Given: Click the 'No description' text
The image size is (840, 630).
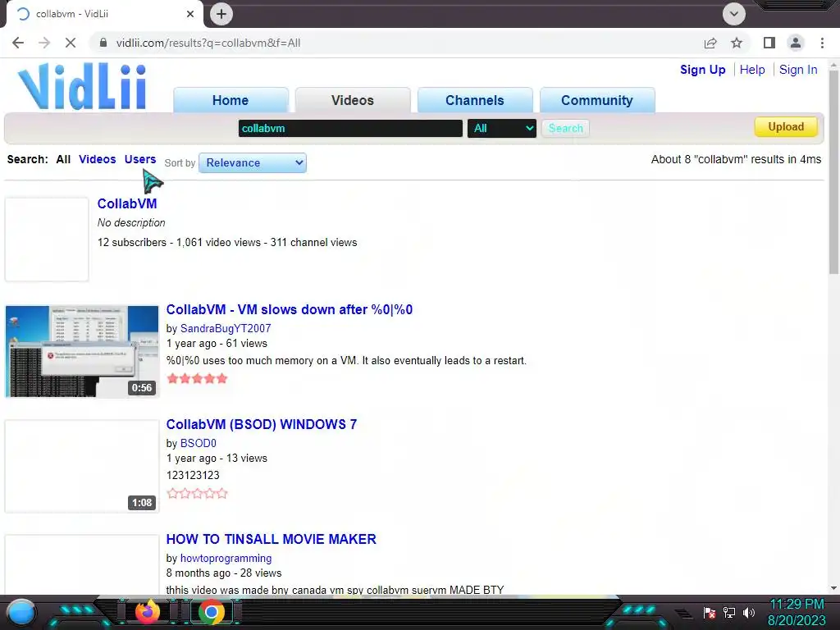Looking at the screenshot, I should 131,223.
